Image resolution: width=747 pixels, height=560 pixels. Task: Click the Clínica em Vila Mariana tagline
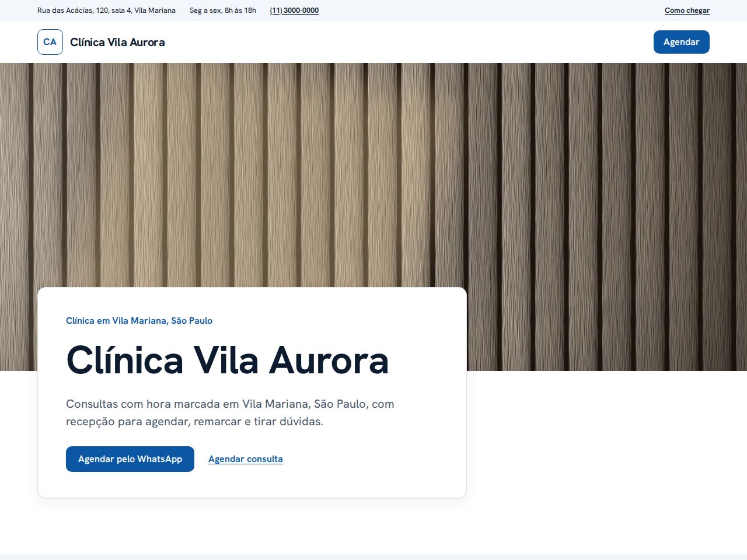(x=139, y=320)
